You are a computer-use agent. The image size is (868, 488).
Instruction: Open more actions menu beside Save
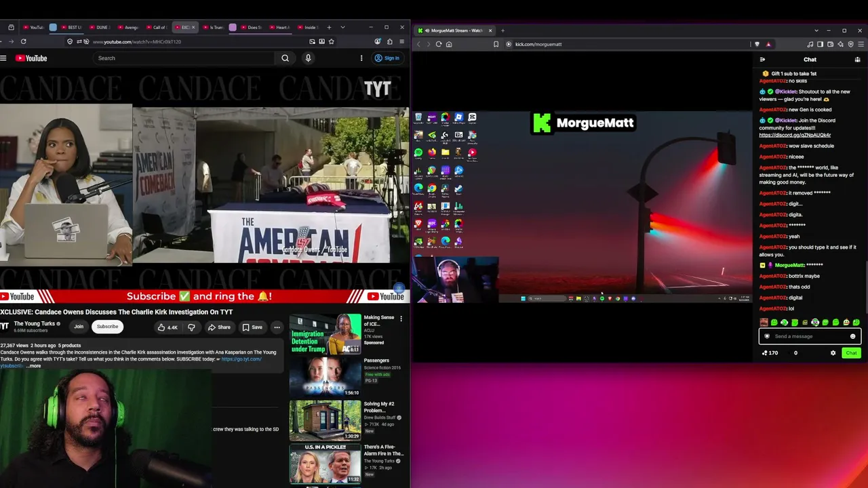click(277, 327)
